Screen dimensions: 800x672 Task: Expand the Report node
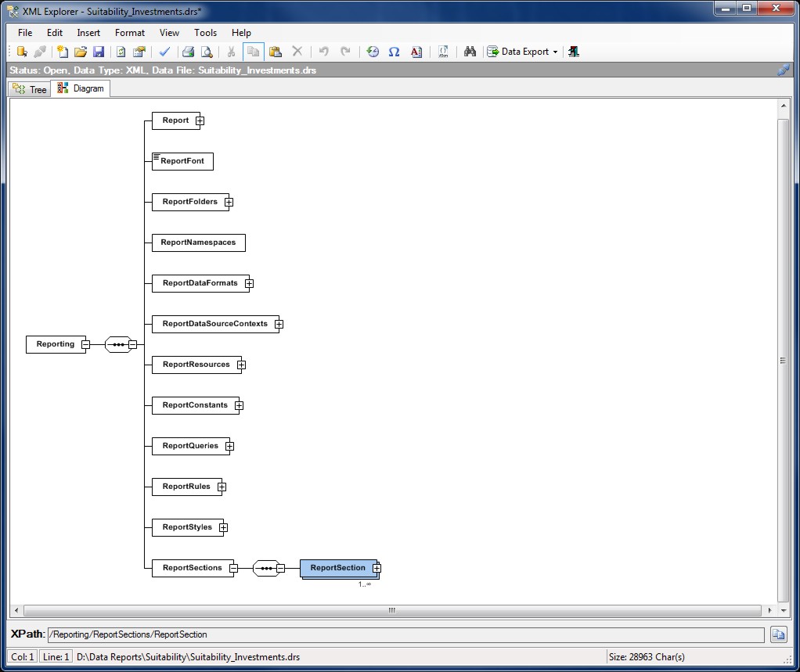[200, 121]
